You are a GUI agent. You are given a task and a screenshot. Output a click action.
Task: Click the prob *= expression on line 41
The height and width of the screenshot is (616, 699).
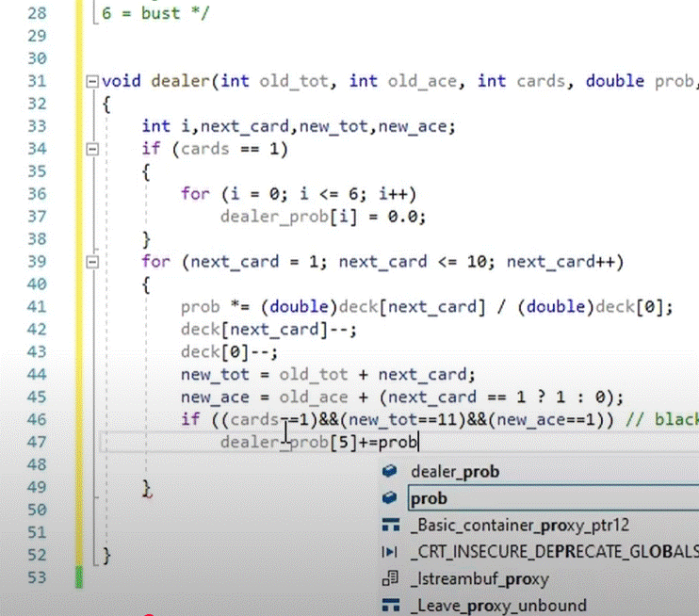[426, 307]
